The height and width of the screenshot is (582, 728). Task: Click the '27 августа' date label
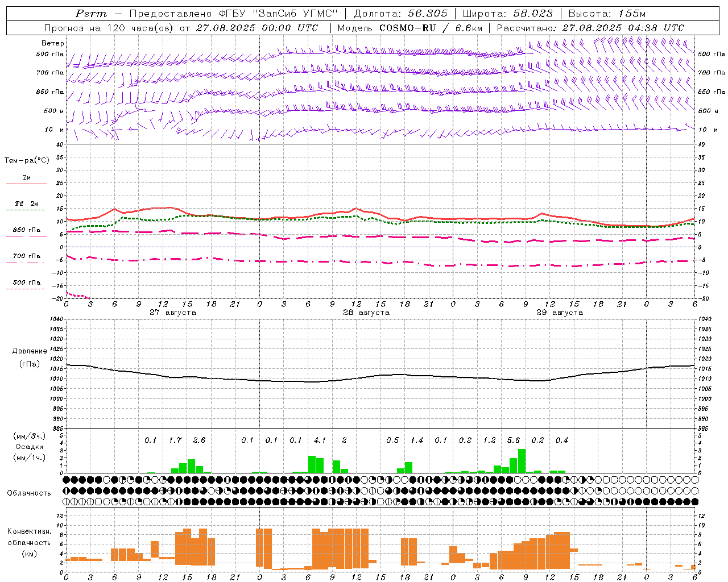pos(173,313)
